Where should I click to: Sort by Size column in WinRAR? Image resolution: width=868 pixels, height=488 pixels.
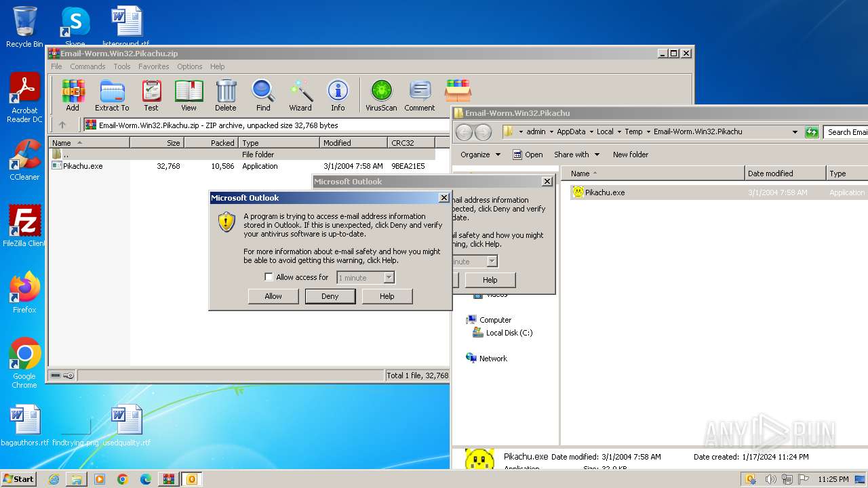click(157, 143)
